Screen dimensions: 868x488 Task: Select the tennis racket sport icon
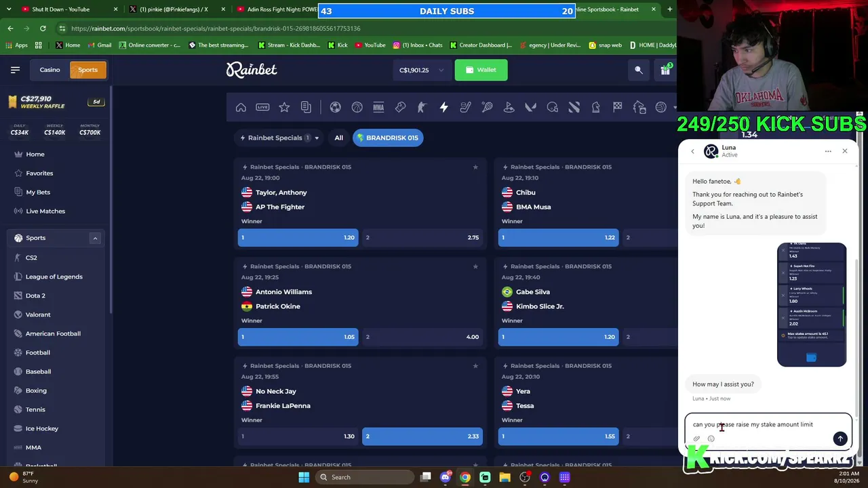tap(487, 107)
